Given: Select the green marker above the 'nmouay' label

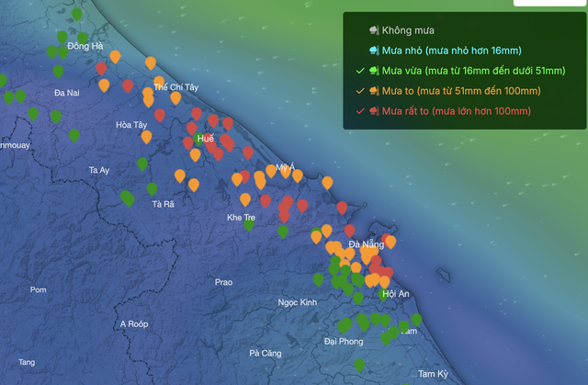Looking at the screenshot, I should pos(33,113).
